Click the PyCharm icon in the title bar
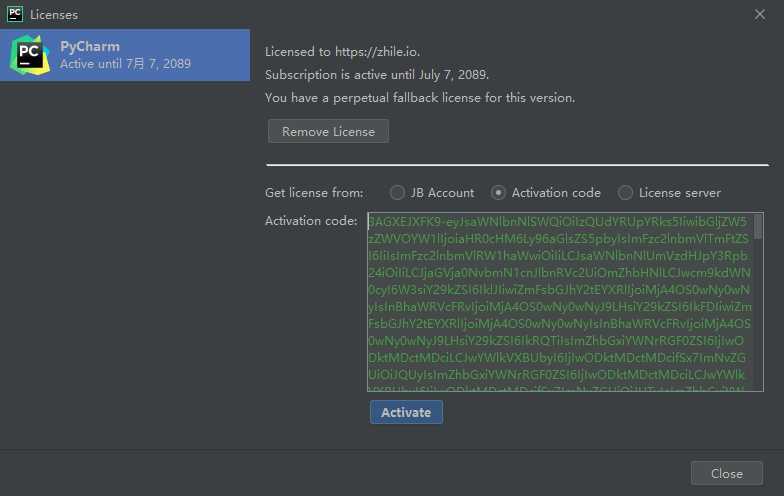Viewport: 784px width, 496px height. tap(15, 14)
